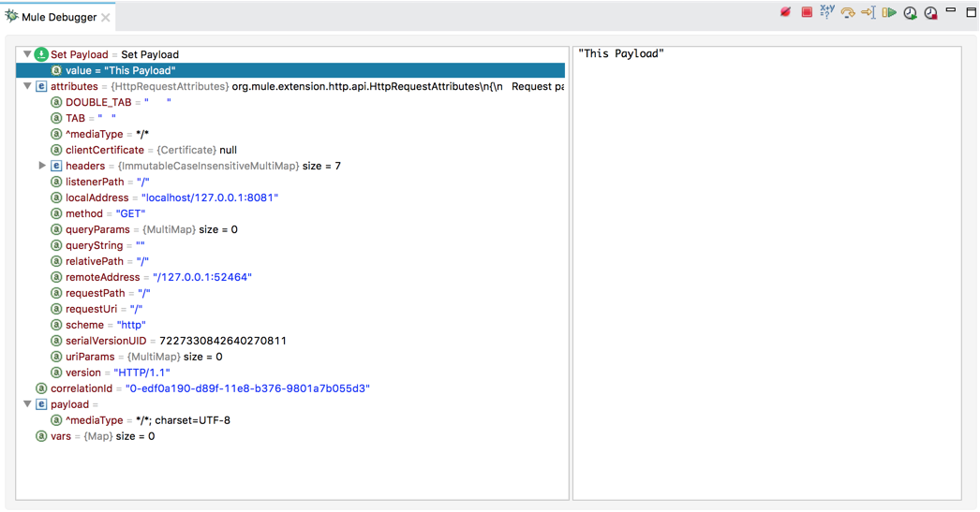This screenshot has height=512, width=980.
Task: Click the clock icon with green play
Action: click(910, 13)
